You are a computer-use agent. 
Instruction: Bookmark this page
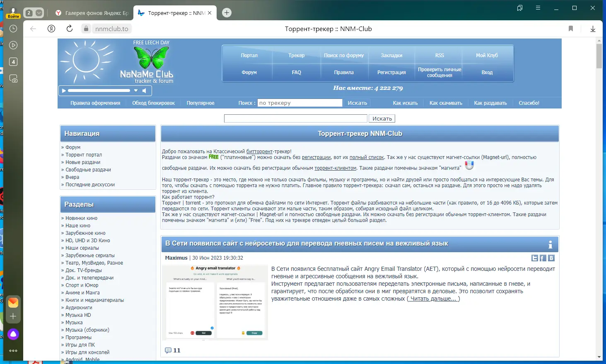pyautogui.click(x=571, y=29)
